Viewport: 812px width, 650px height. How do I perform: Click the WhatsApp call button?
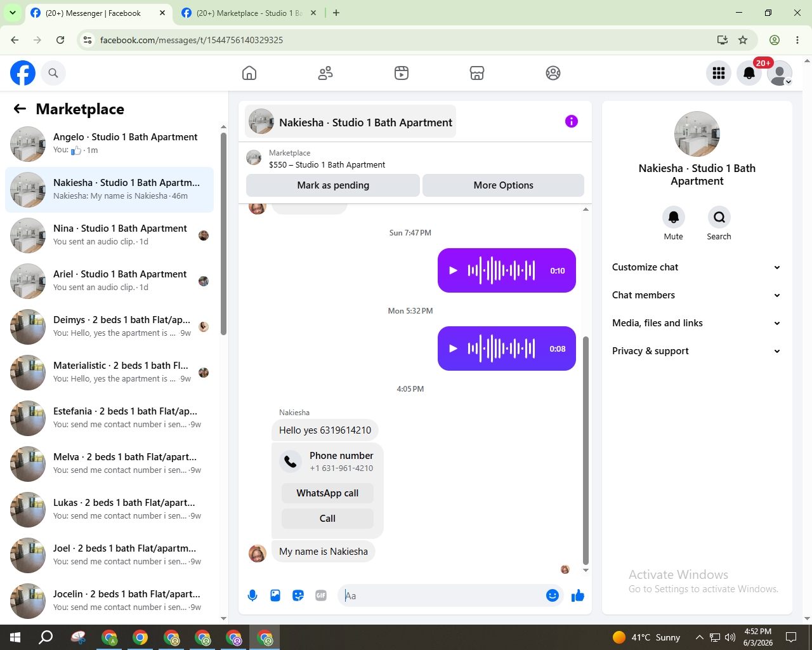pyautogui.click(x=327, y=493)
